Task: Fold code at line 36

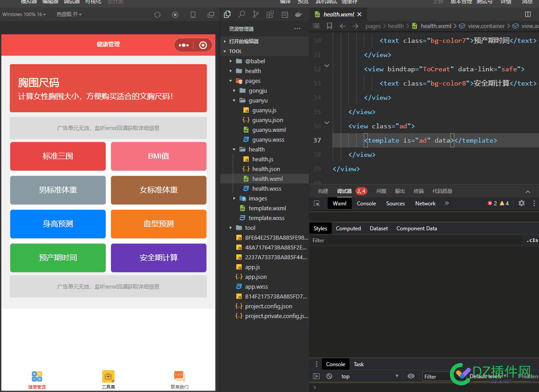Action: [x=327, y=122]
